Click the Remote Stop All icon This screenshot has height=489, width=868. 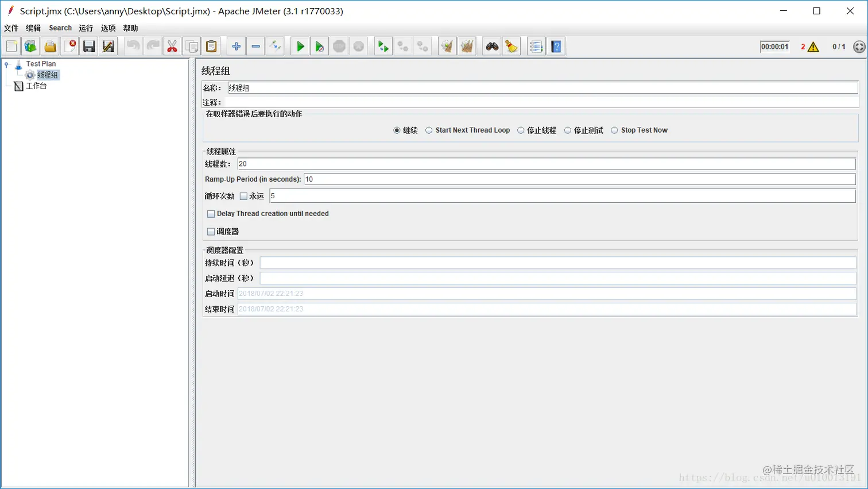coord(403,47)
